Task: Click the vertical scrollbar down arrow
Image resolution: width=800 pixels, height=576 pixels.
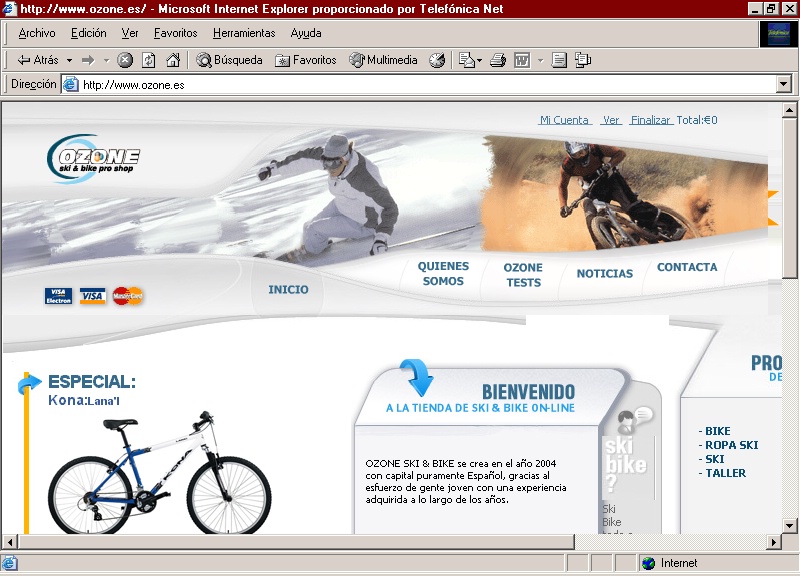Action: click(x=789, y=525)
